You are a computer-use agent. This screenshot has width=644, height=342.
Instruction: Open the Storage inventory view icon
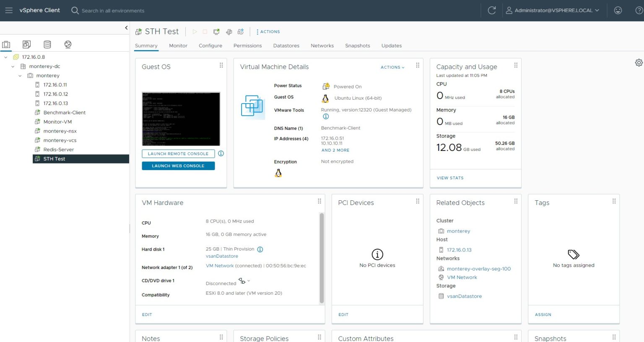47,44
